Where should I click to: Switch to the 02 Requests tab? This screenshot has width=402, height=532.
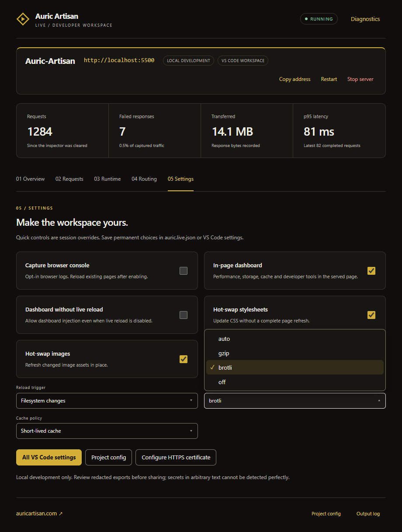(x=69, y=179)
